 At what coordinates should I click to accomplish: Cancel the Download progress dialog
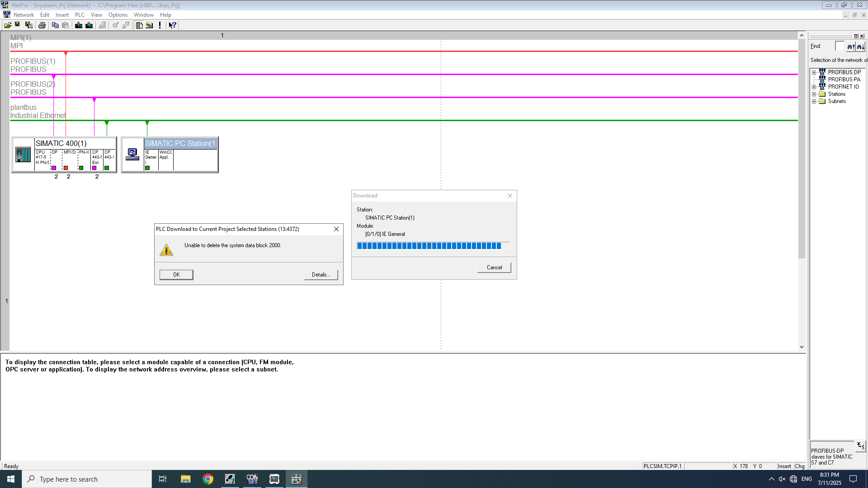tap(494, 267)
